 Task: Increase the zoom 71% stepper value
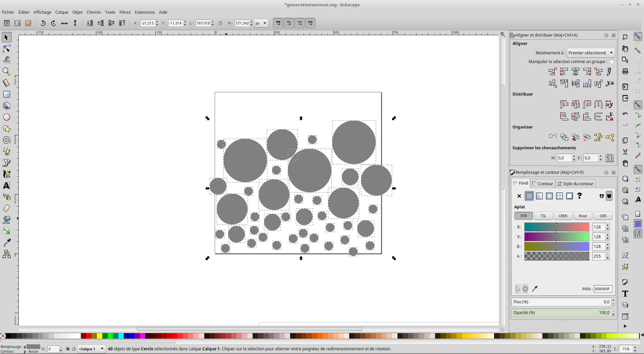635,347
